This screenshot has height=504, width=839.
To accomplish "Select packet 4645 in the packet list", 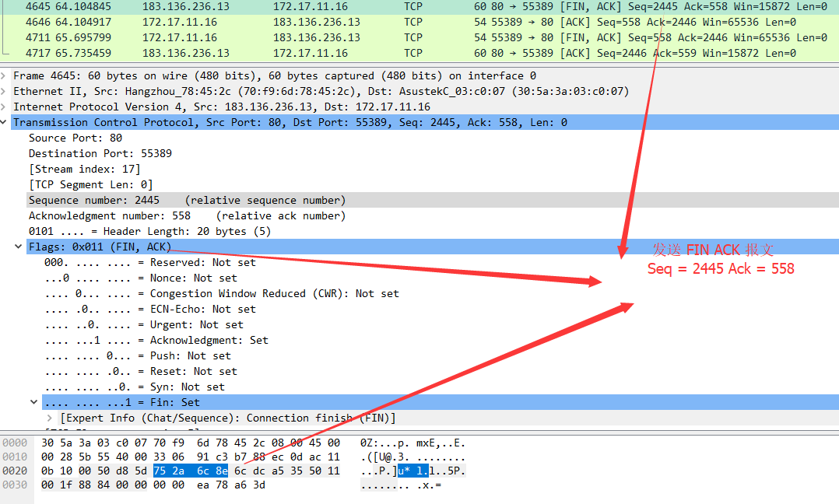I will pos(233,6).
